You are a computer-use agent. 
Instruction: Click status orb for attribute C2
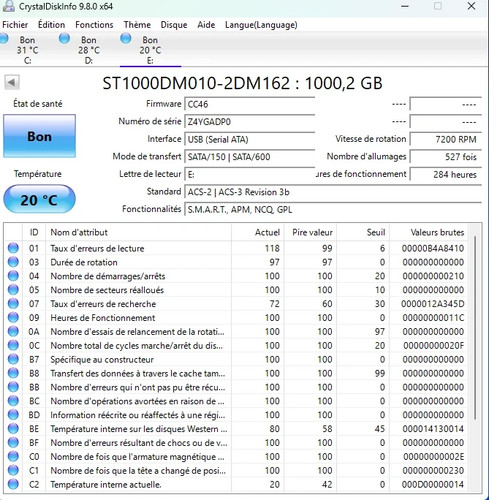13,484
